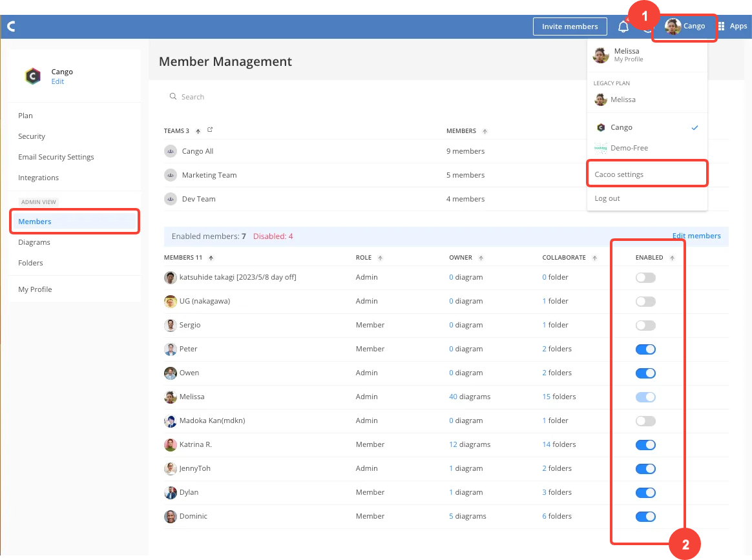Viewport: 752px width, 560px height.
Task: Click the search magnifier icon
Action: point(173,97)
